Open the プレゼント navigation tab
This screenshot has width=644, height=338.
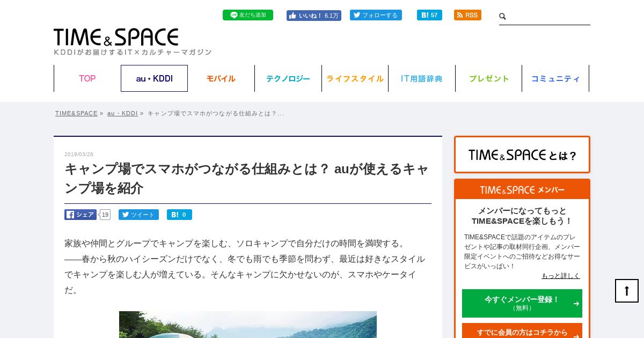pyautogui.click(x=489, y=78)
